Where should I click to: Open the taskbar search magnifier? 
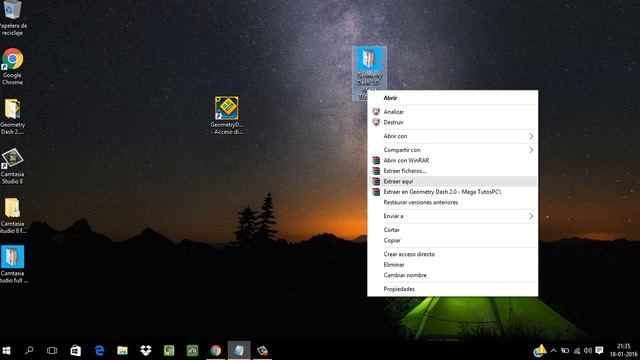point(29,351)
